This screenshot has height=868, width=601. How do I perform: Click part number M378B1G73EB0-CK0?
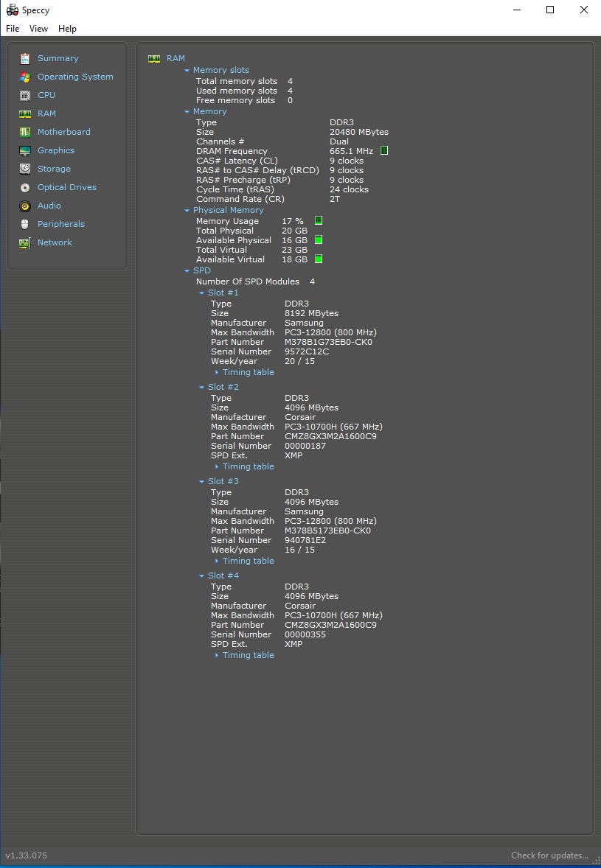[x=328, y=342]
